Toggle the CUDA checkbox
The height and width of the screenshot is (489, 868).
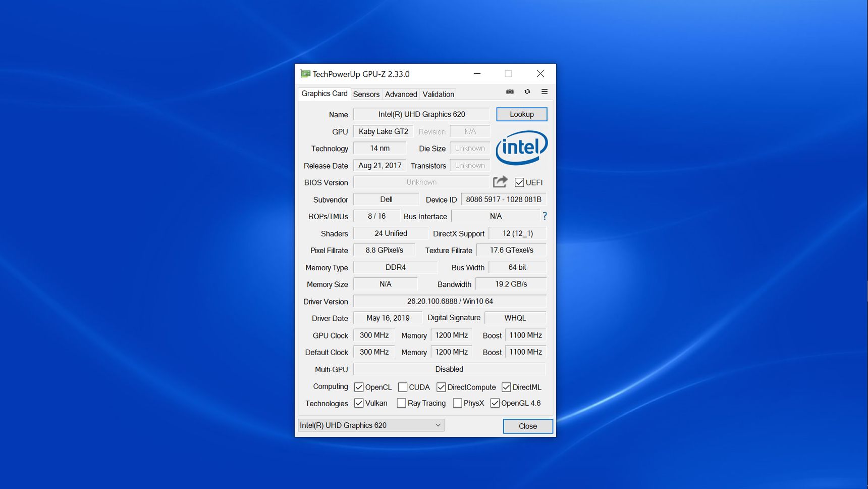[x=403, y=387]
